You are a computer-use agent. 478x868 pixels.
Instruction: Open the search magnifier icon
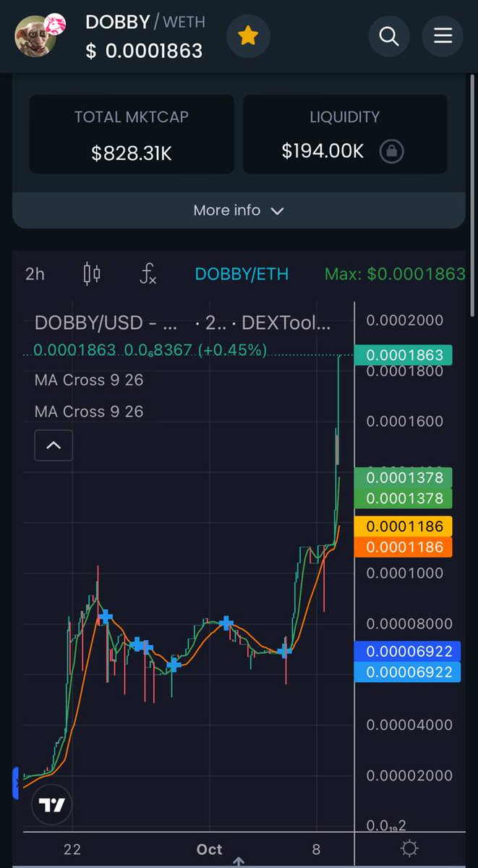(x=389, y=36)
